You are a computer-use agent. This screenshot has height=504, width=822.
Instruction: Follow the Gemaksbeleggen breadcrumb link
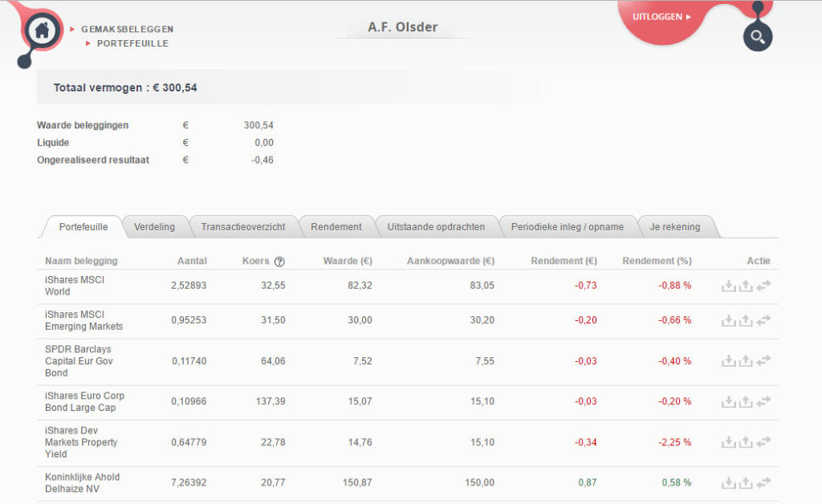[128, 30]
